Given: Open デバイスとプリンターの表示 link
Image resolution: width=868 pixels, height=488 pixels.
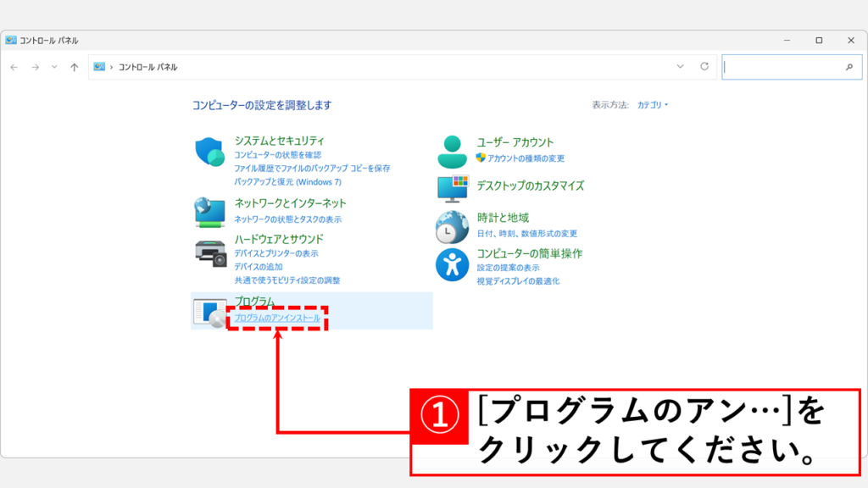Looking at the screenshot, I should coord(276,253).
